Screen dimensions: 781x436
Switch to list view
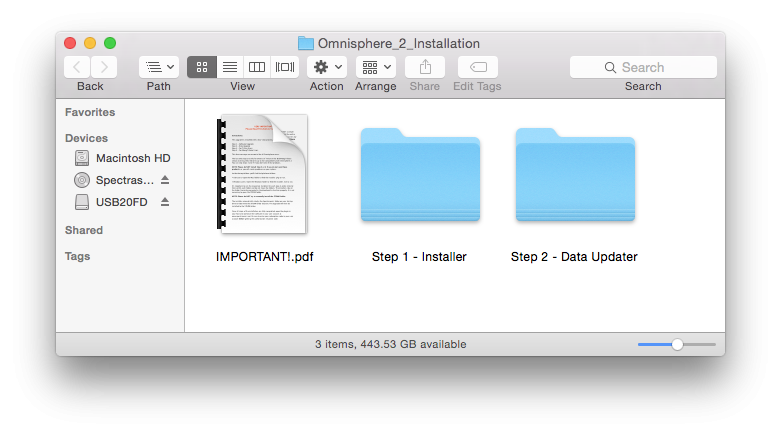(x=230, y=67)
